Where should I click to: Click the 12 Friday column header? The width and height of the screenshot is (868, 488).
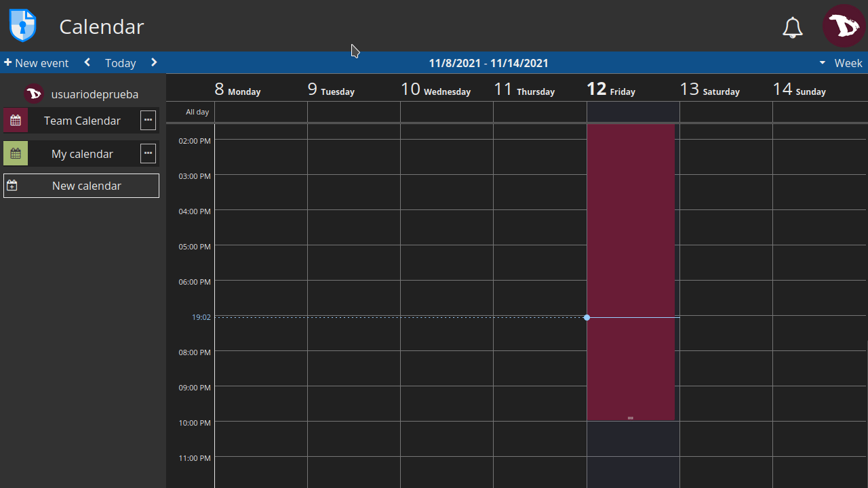click(x=611, y=89)
